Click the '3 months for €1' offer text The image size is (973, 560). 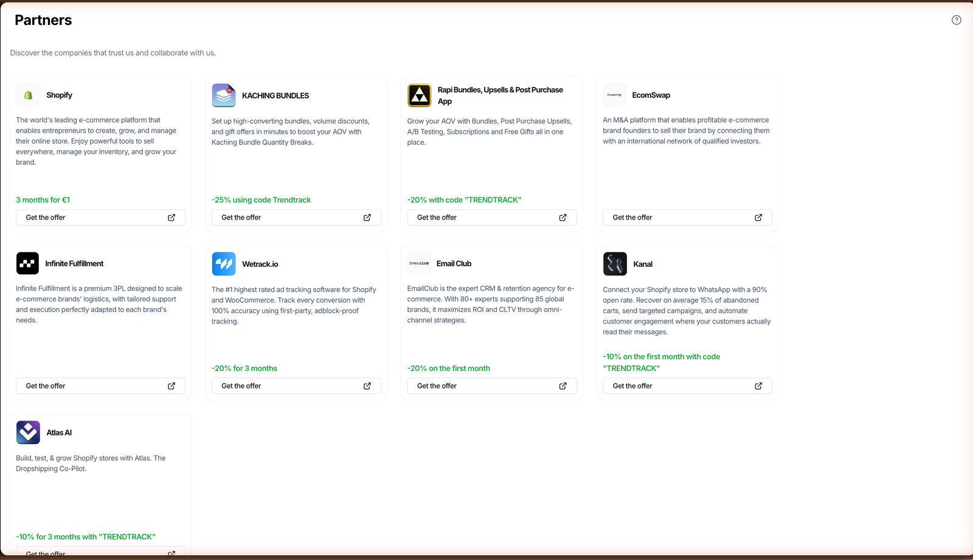(x=43, y=200)
